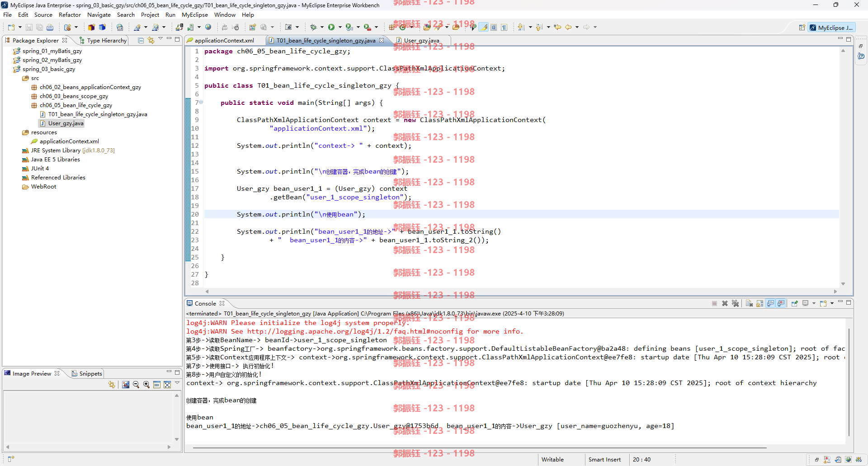Viewport: 868px width, 466px height.
Task: Open the Navigate menu
Action: [99, 14]
